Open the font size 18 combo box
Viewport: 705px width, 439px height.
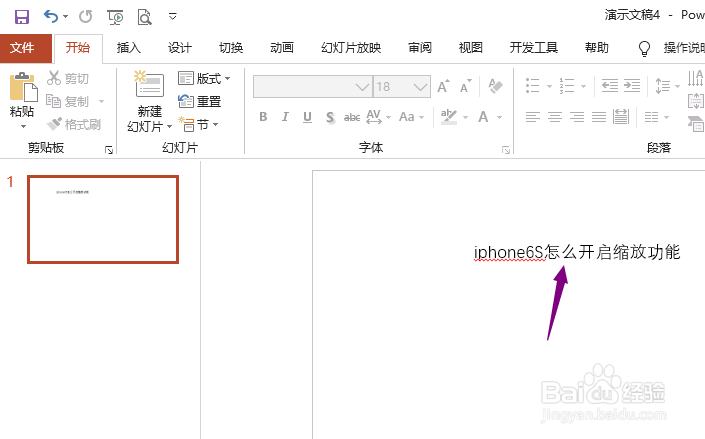pos(402,86)
